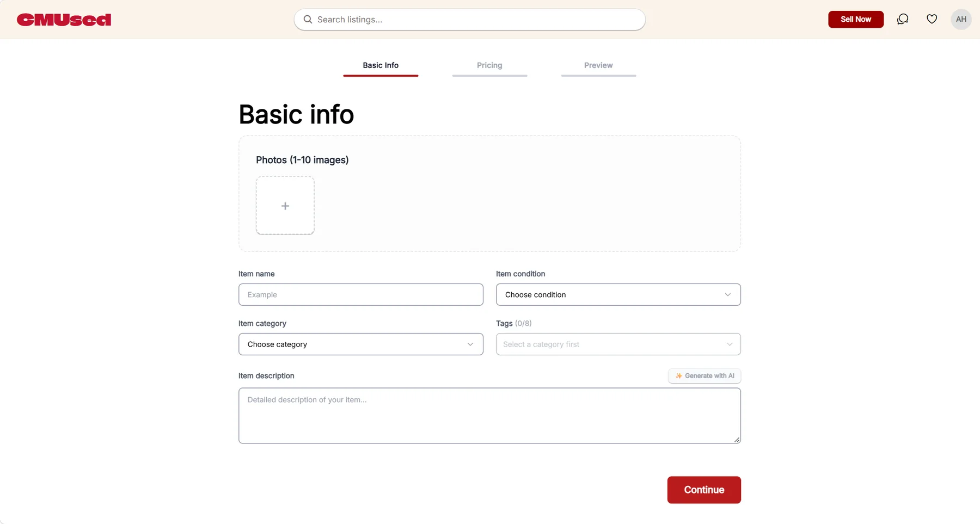Click the Basic info heading
The image size is (980, 524).
point(296,114)
